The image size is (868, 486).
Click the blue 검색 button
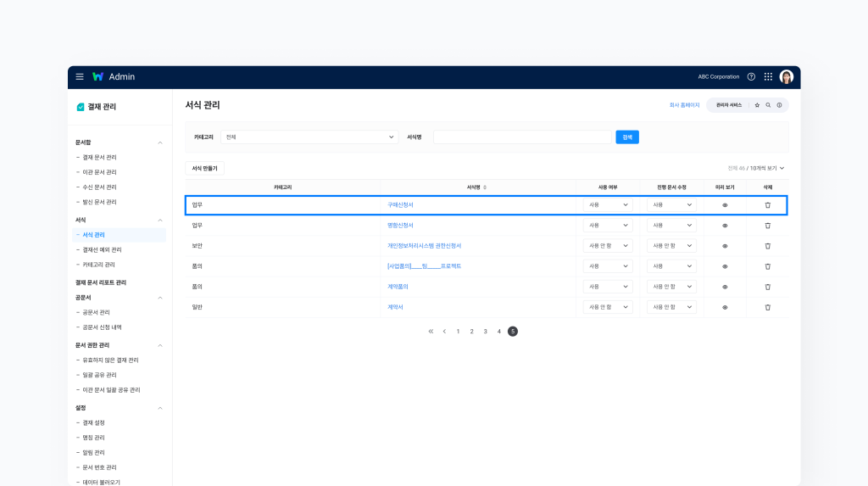pyautogui.click(x=627, y=137)
